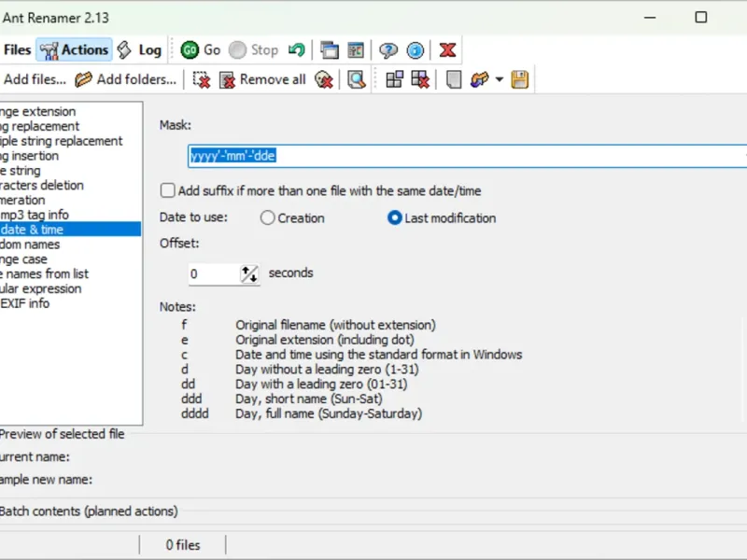Select the Last modification radio button
This screenshot has width=747, height=560.
click(394, 218)
